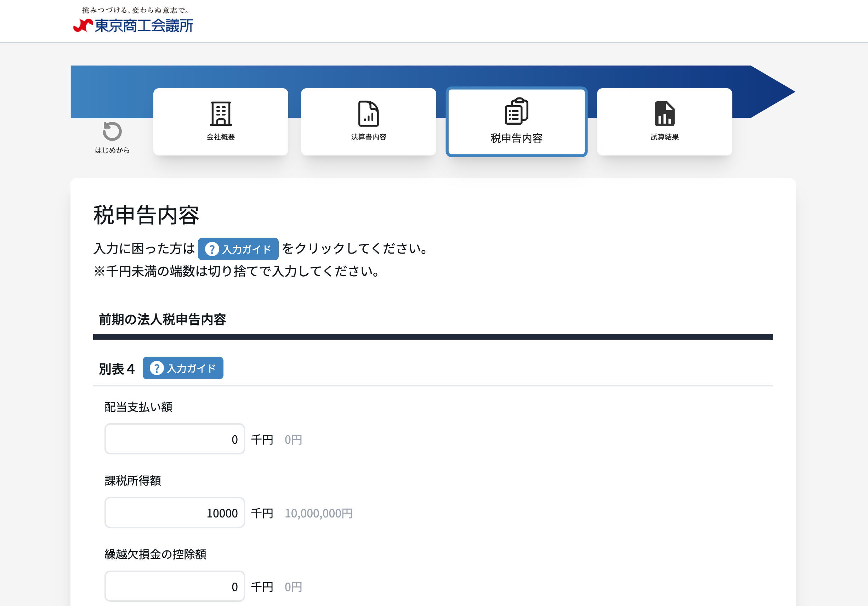Click the 決算書内容 document chart icon
The height and width of the screenshot is (606, 868).
[368, 113]
